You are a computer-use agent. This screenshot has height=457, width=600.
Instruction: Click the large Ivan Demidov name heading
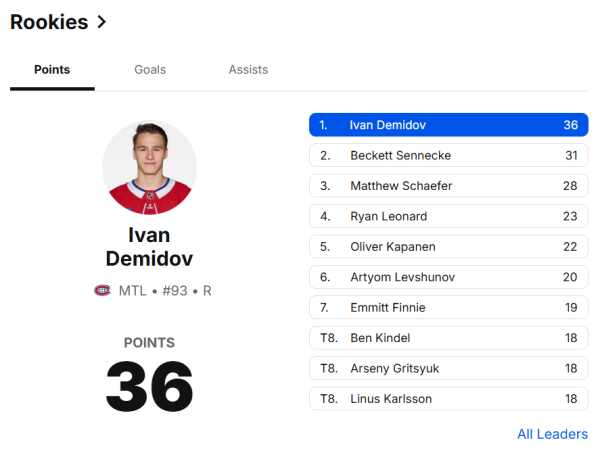[x=149, y=247]
